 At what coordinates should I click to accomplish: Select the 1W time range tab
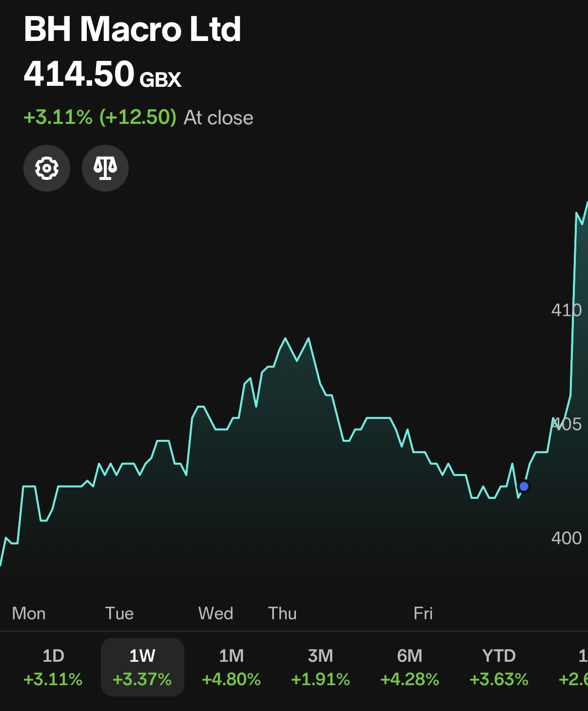[142, 667]
